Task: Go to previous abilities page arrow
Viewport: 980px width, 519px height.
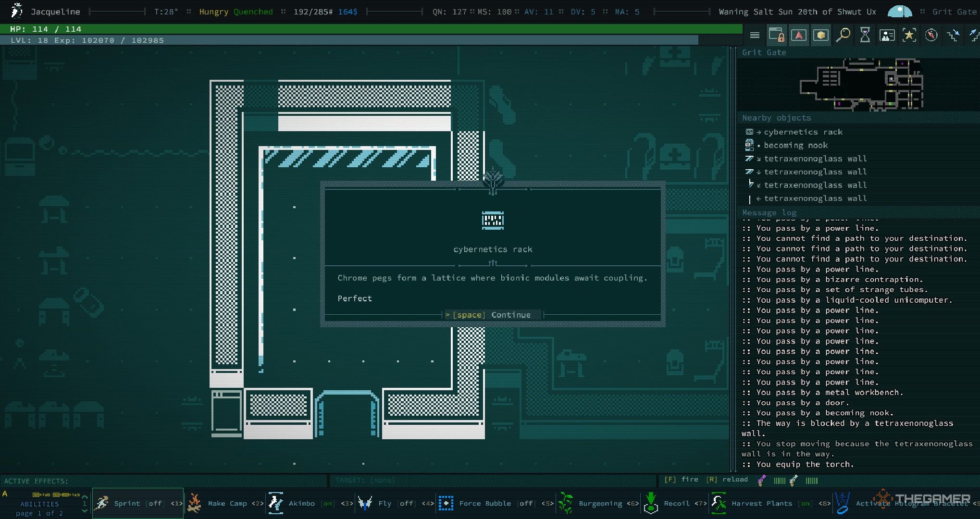Action: [85, 497]
